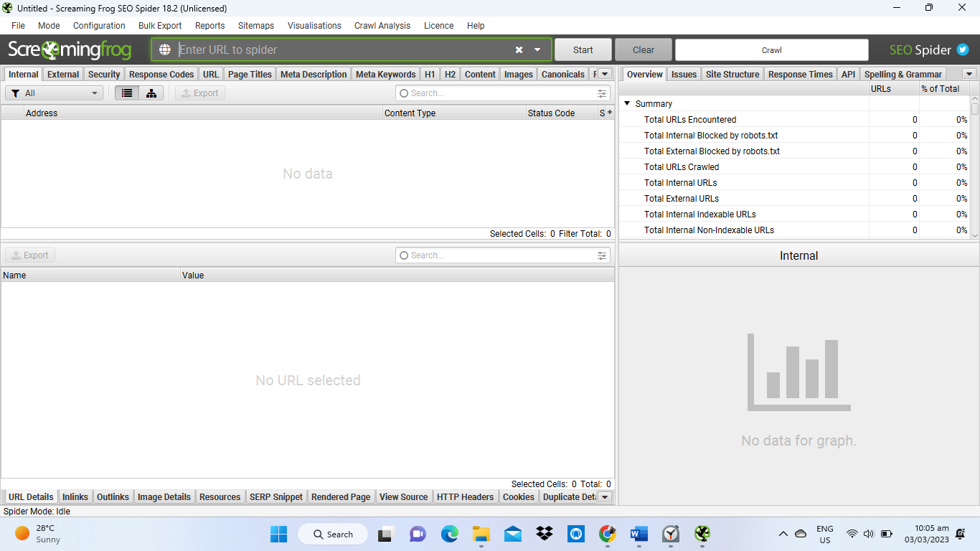
Task: Click the Crawl progress bar
Action: coord(772,50)
